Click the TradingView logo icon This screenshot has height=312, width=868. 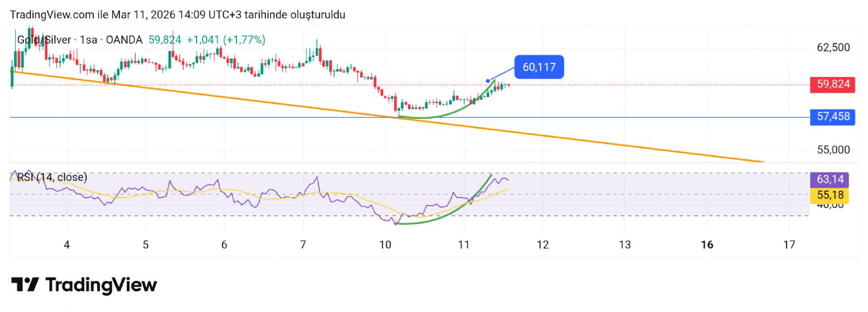25,285
